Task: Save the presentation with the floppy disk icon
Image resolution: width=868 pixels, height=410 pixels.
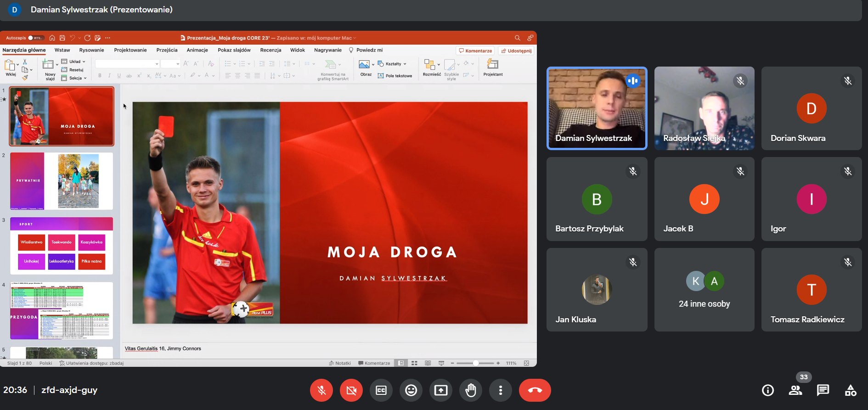Action: click(x=62, y=38)
